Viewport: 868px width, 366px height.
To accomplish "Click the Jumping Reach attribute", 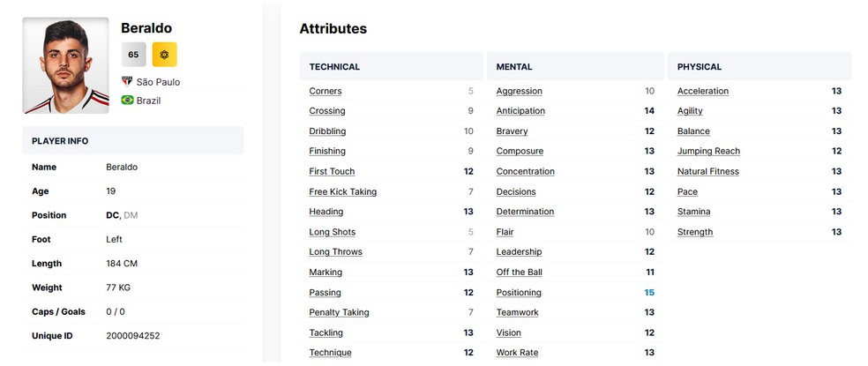I will (x=708, y=152).
